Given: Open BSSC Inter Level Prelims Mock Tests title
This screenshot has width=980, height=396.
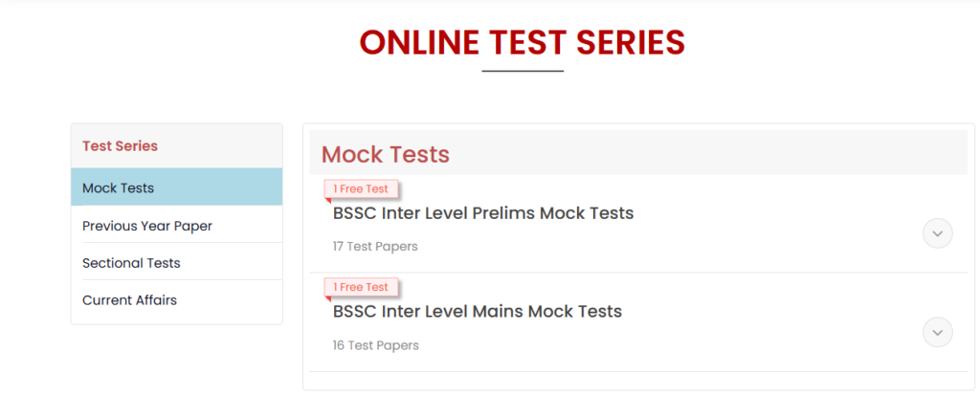Looking at the screenshot, I should point(483,213).
